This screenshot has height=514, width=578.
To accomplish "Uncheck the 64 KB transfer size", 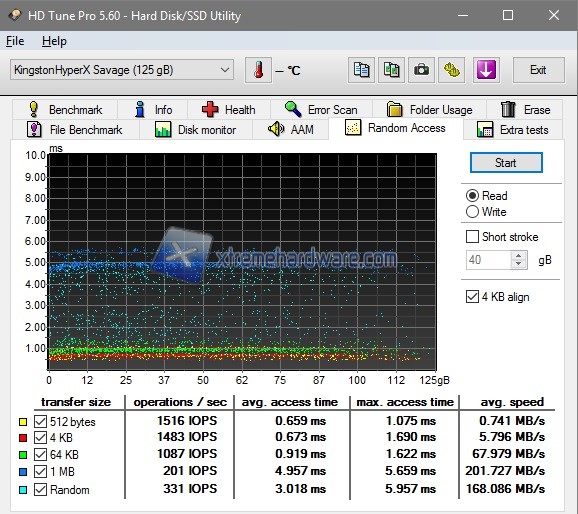I will click(40, 455).
